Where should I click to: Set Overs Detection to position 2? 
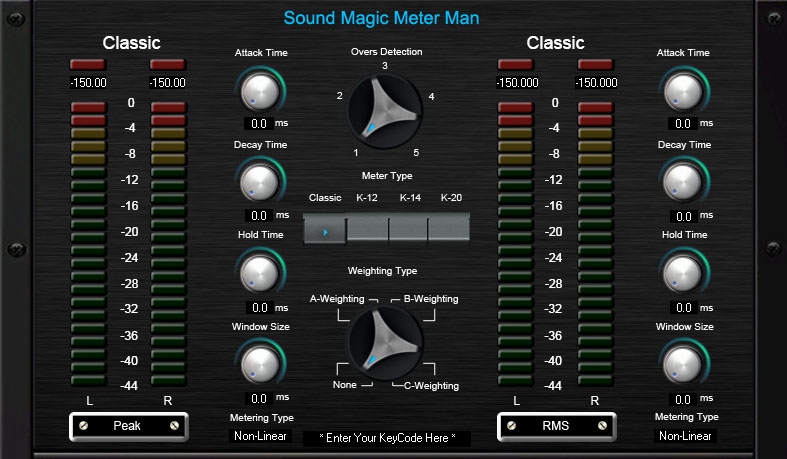pos(339,95)
